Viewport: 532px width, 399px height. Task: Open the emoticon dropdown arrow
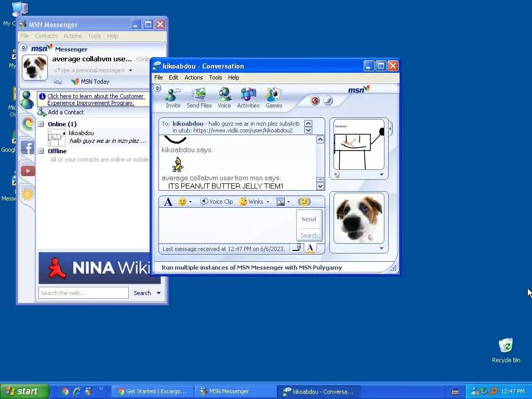pos(190,202)
